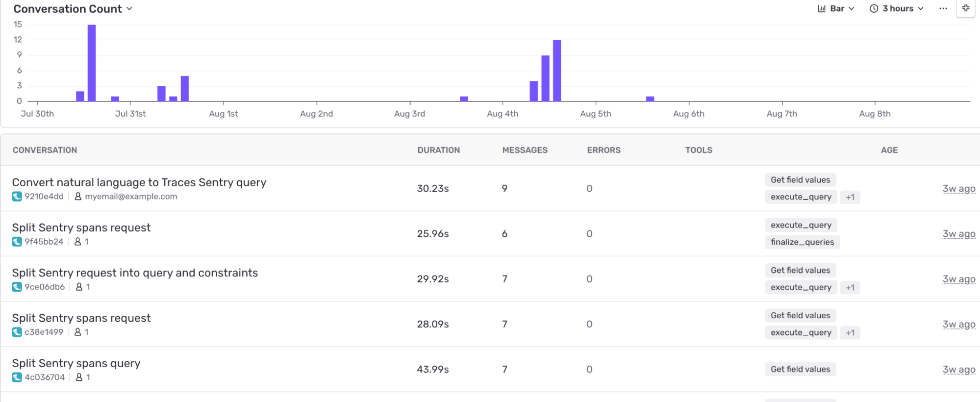This screenshot has width=980, height=402.
Task: Expand the +1 tools badge in 9210e4dd row
Action: pos(850,197)
